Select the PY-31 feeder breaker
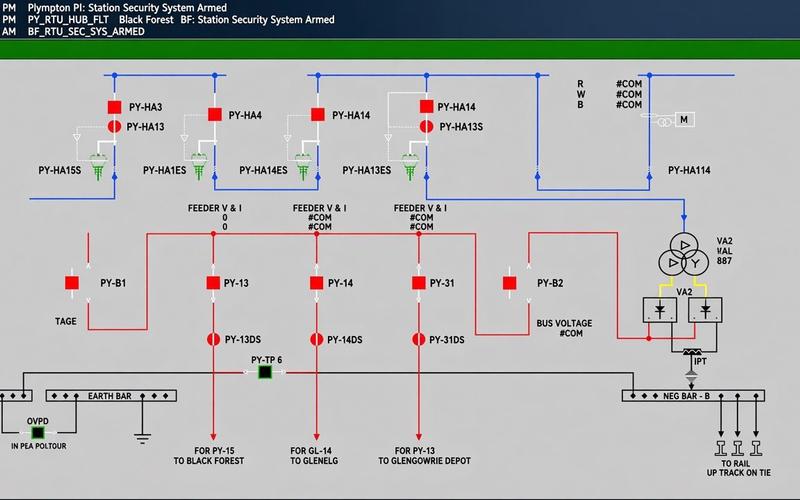Screen dimensions: 800x500 pyautogui.click(x=419, y=283)
